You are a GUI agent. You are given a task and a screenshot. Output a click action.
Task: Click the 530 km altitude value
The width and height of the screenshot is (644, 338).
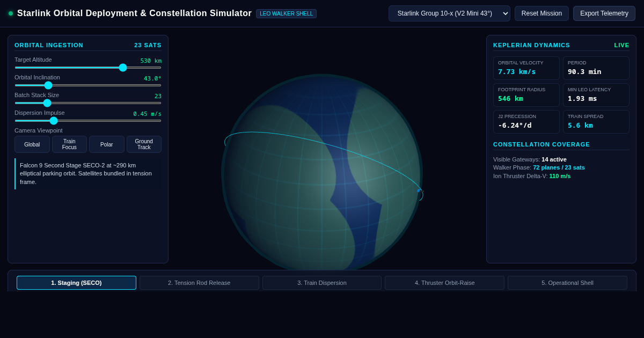pyautogui.click(x=151, y=61)
